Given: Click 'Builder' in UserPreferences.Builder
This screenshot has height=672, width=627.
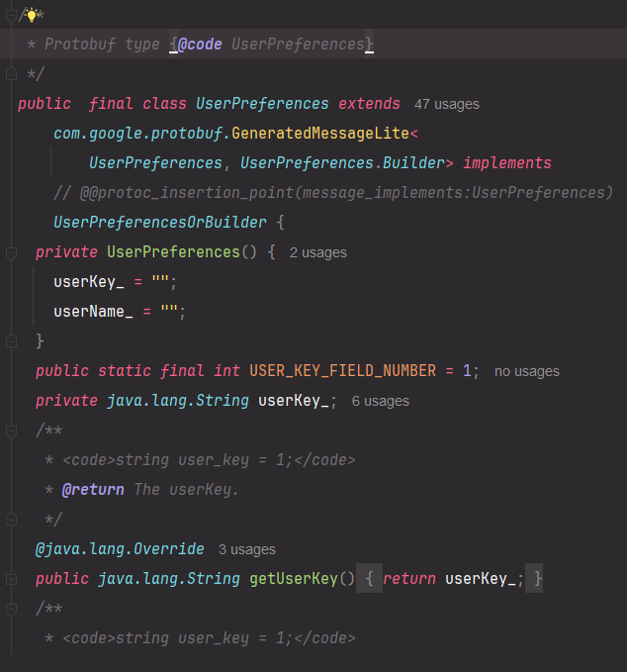Looking at the screenshot, I should 413,163.
